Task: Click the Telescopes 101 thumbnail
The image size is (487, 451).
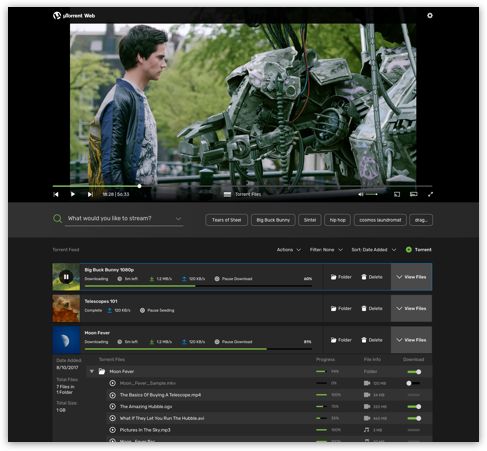Action: [x=66, y=308]
